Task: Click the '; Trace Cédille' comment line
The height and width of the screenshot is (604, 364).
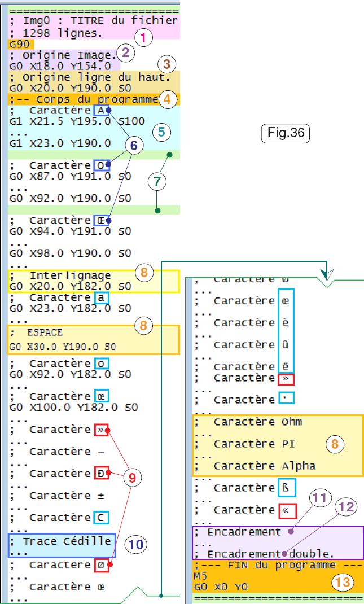Action: point(61,541)
